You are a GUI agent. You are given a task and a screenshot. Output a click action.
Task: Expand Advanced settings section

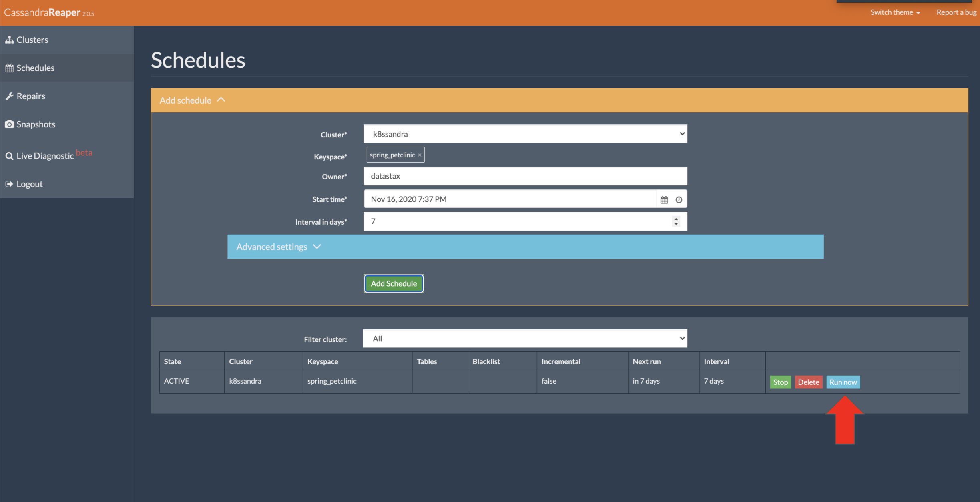click(x=525, y=247)
